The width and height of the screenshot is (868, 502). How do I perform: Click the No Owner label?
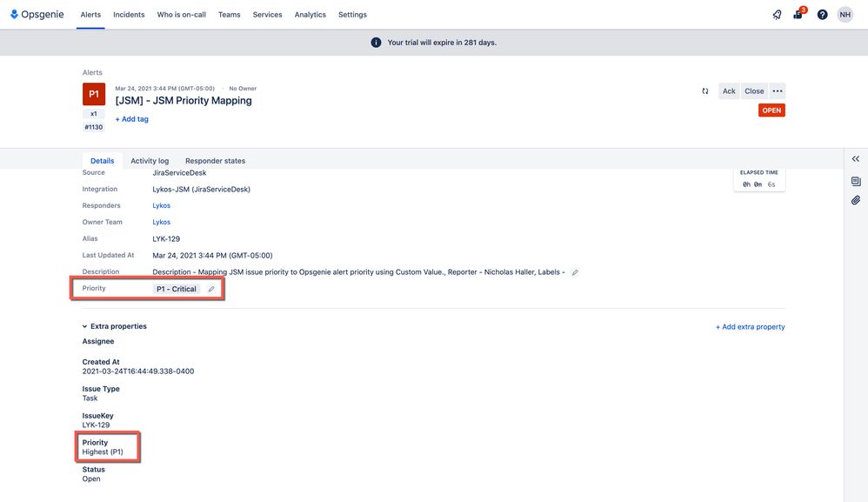[243, 89]
